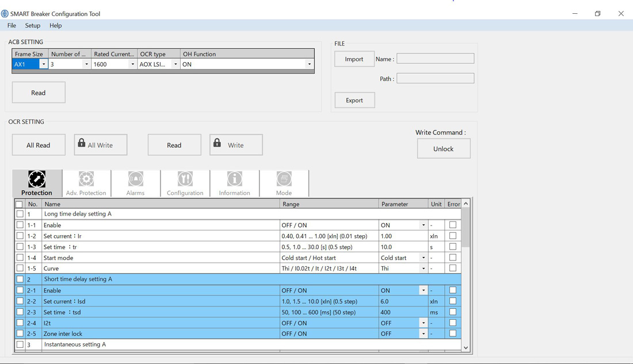Open the Adv. Protection gear icon
This screenshot has height=364, width=633.
tap(86, 179)
